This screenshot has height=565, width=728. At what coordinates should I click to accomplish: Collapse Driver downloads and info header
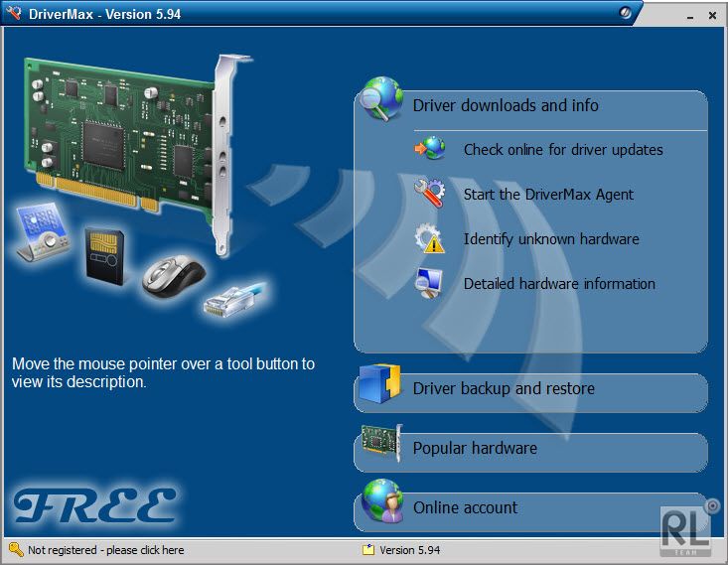coord(506,105)
